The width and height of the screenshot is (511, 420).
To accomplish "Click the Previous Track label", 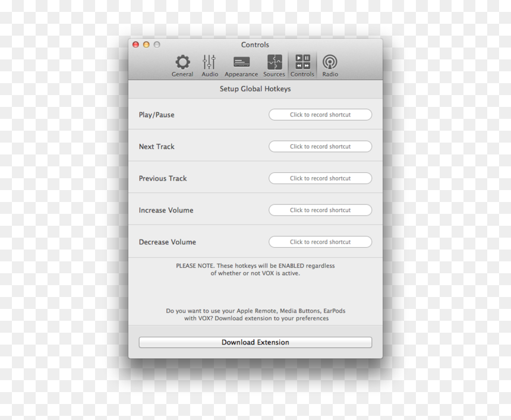I will tap(163, 179).
